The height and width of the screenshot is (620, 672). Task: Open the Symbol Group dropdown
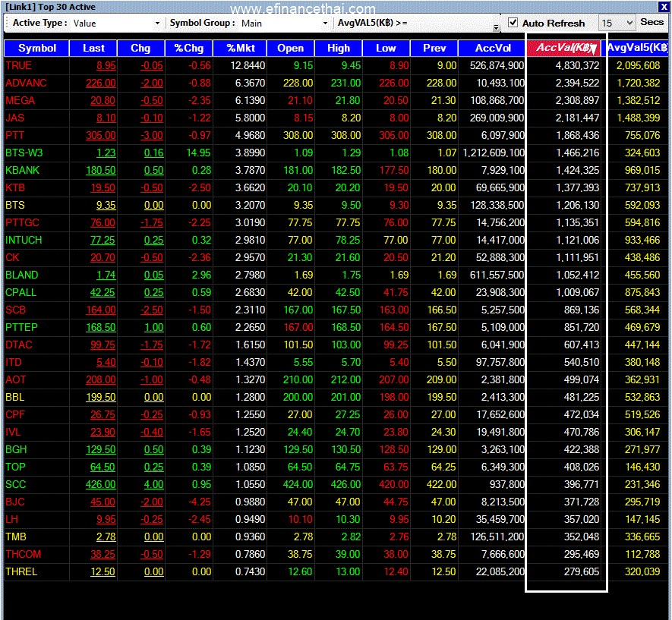pos(325,23)
